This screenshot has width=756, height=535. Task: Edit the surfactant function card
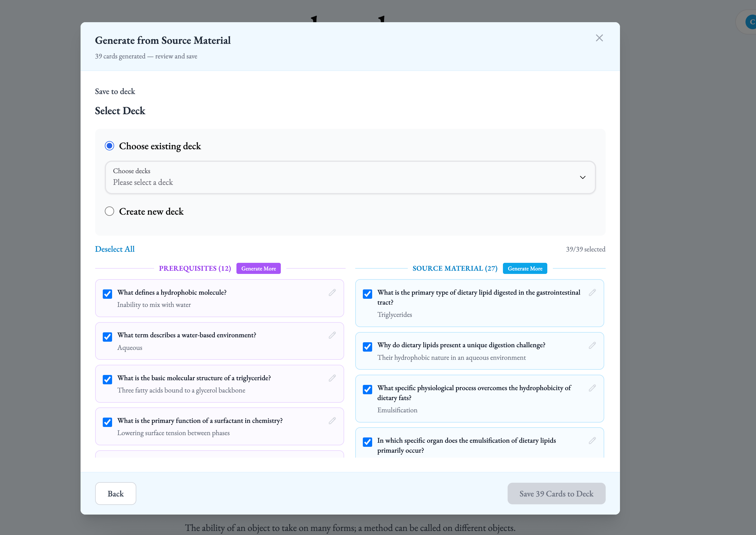coord(332,421)
